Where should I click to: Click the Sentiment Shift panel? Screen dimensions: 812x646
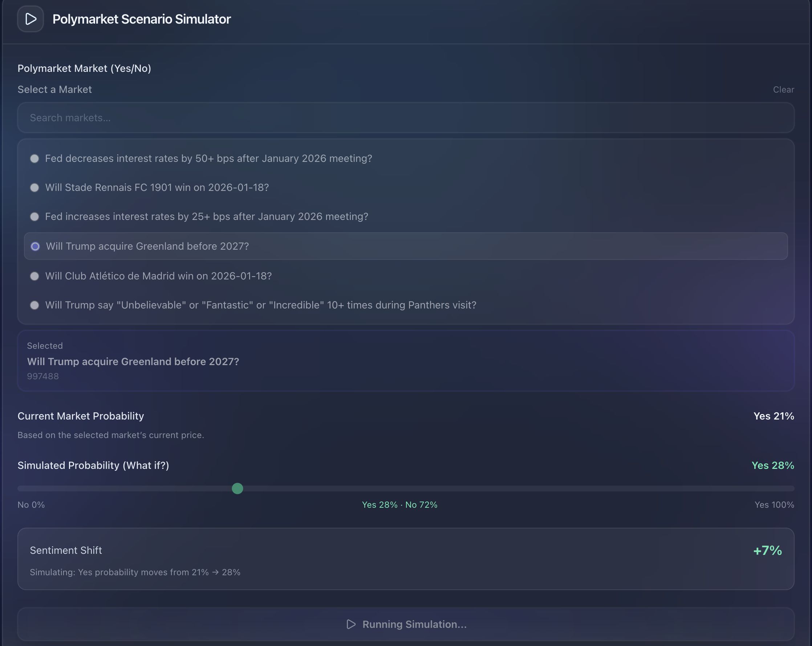[406, 559]
